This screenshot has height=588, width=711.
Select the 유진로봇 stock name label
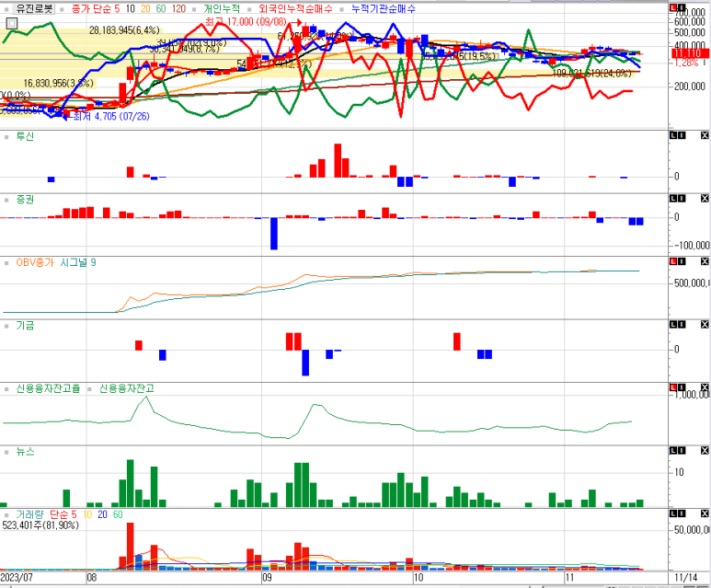pyautogui.click(x=34, y=8)
